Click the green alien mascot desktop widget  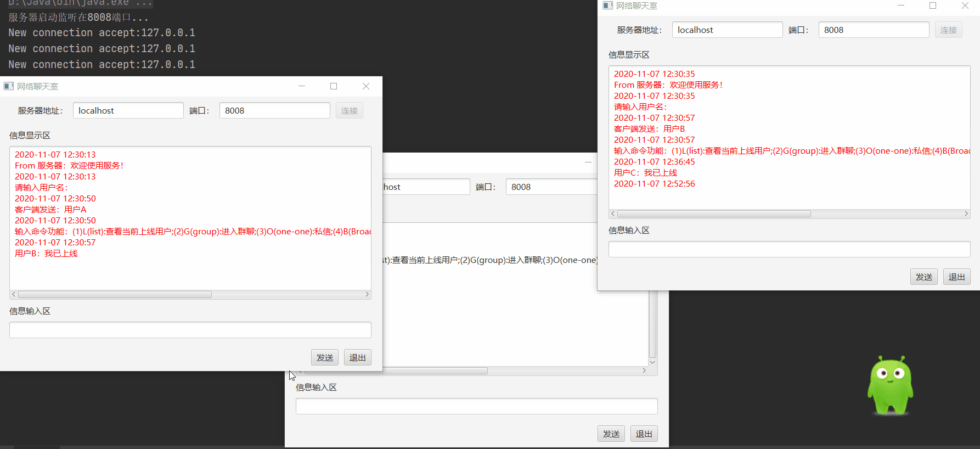(x=890, y=385)
